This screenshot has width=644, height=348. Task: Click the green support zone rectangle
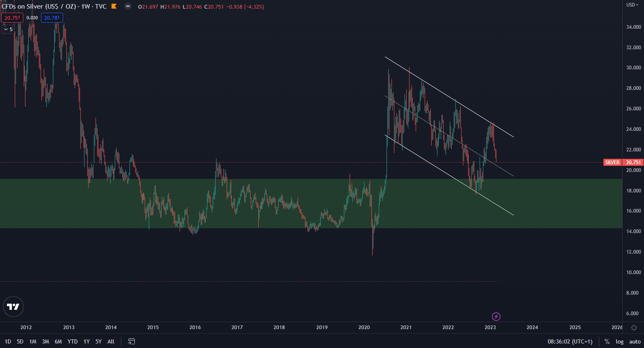tap(287, 217)
